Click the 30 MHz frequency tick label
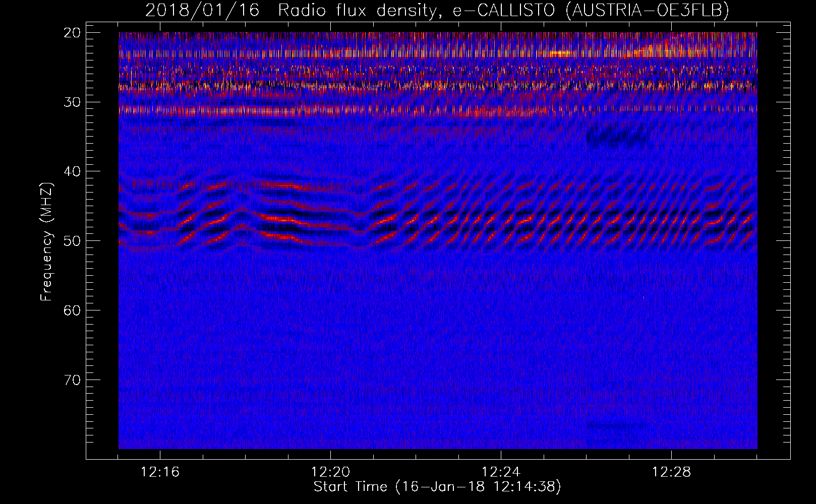 point(73,102)
